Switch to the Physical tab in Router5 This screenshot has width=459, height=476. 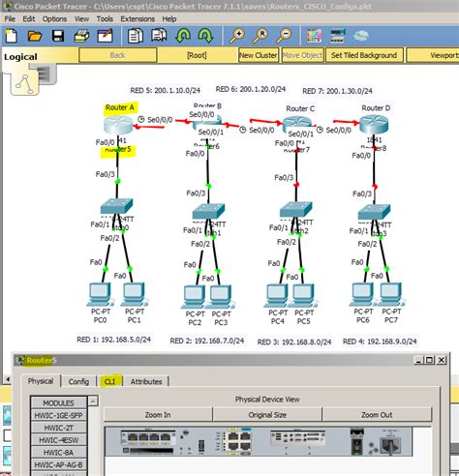[x=41, y=381]
